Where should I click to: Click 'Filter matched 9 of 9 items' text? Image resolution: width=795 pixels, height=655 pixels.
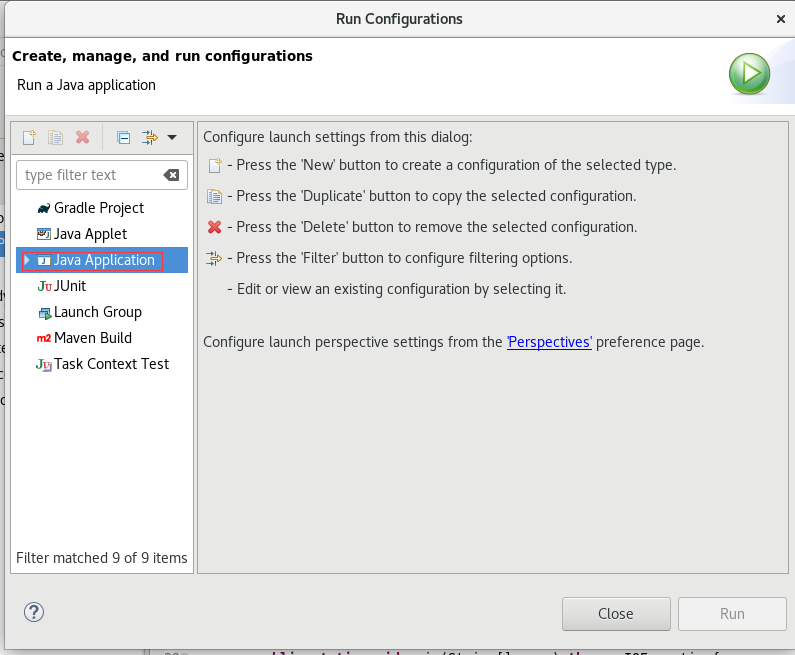click(102, 558)
